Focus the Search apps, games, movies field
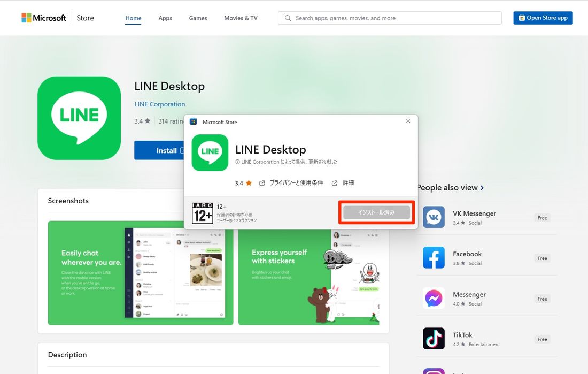 click(x=390, y=18)
